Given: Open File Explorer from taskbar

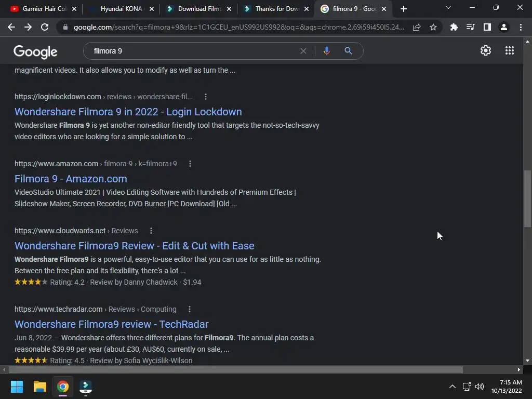Looking at the screenshot, I should pos(39,387).
